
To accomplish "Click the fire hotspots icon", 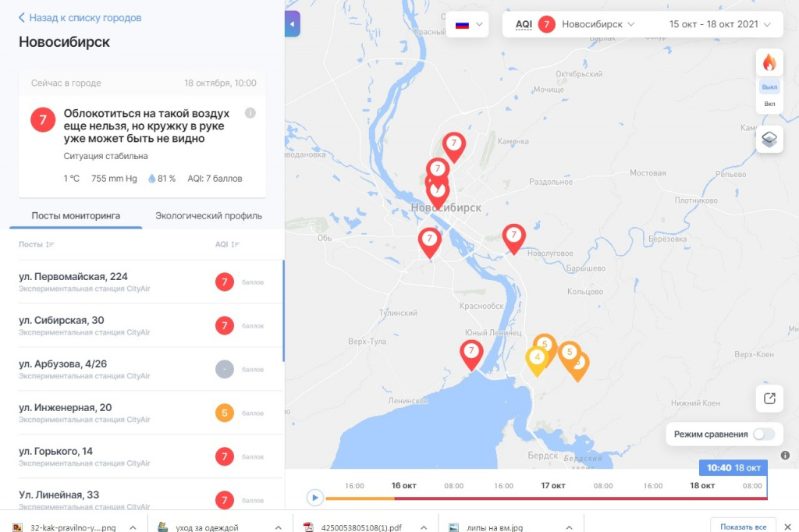I will click(769, 63).
